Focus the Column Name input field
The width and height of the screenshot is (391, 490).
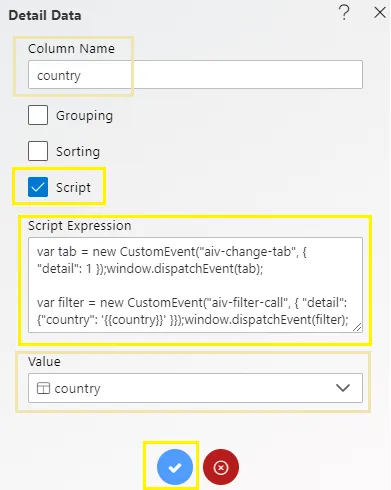click(x=195, y=75)
